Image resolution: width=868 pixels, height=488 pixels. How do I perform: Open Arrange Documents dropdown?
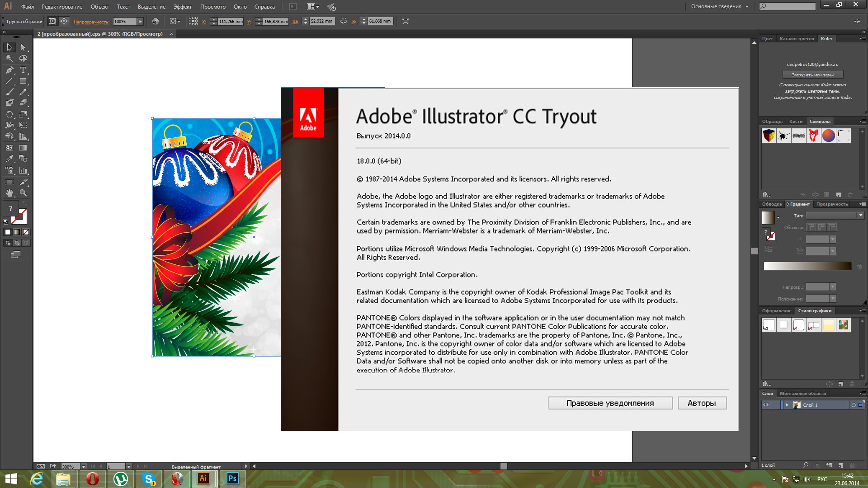coord(313,7)
